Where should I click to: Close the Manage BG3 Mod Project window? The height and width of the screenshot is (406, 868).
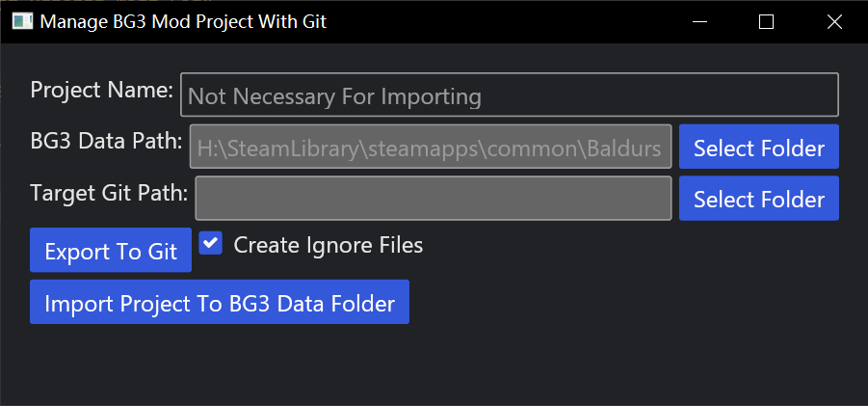point(834,21)
